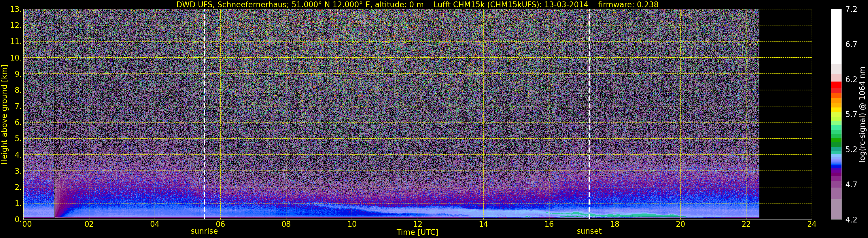The height and width of the screenshot is (238, 868).
Task: Click the 24 time axis tick label
Action: (x=812, y=224)
